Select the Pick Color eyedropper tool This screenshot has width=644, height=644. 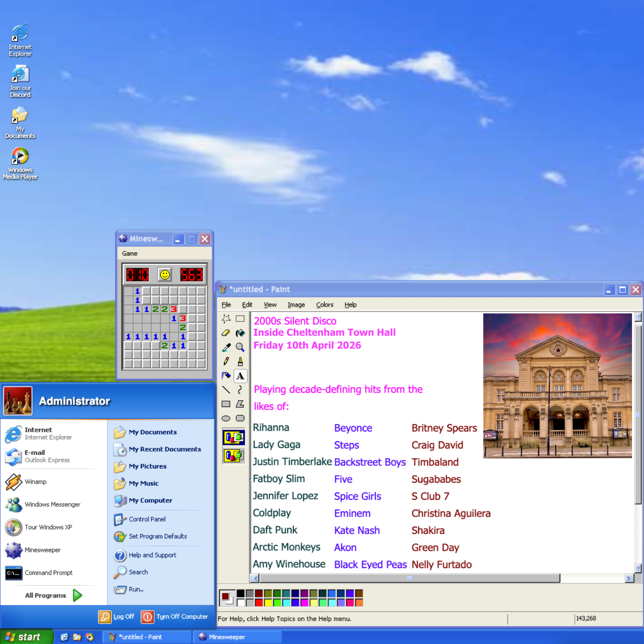[x=226, y=347]
